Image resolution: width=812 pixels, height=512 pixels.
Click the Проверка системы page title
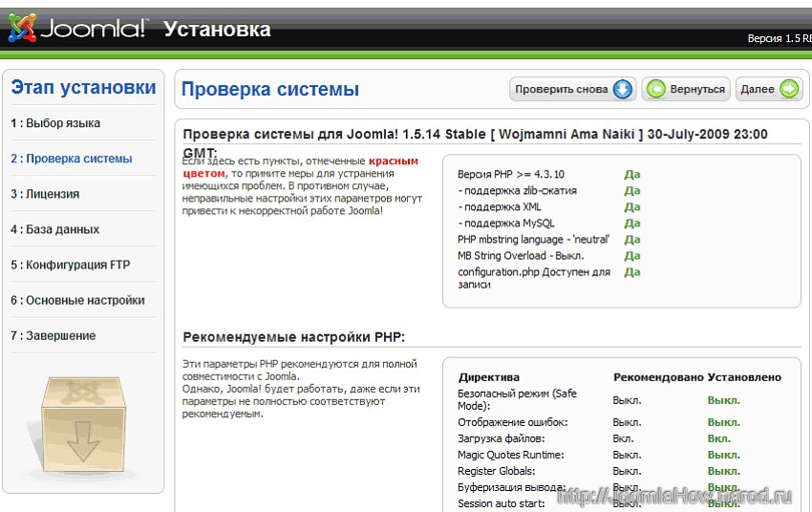point(270,89)
